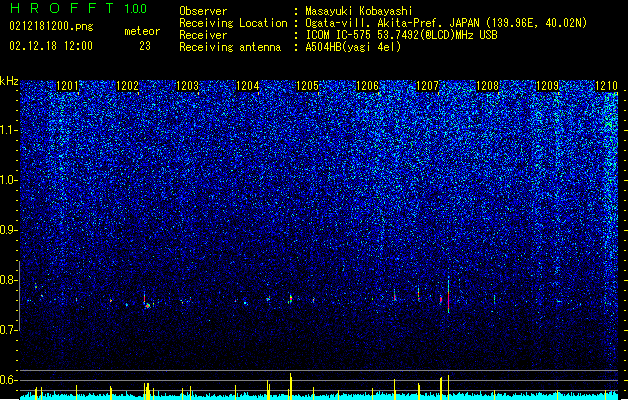Click the 1208 time marker
Screen dimensions: 629x400
[x=487, y=86]
